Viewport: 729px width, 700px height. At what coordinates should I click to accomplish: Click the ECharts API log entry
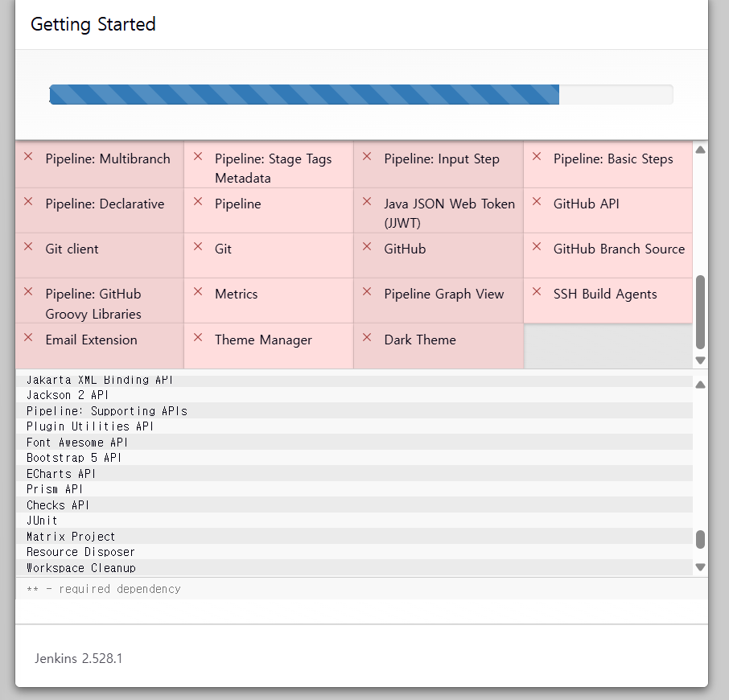[x=354, y=474]
